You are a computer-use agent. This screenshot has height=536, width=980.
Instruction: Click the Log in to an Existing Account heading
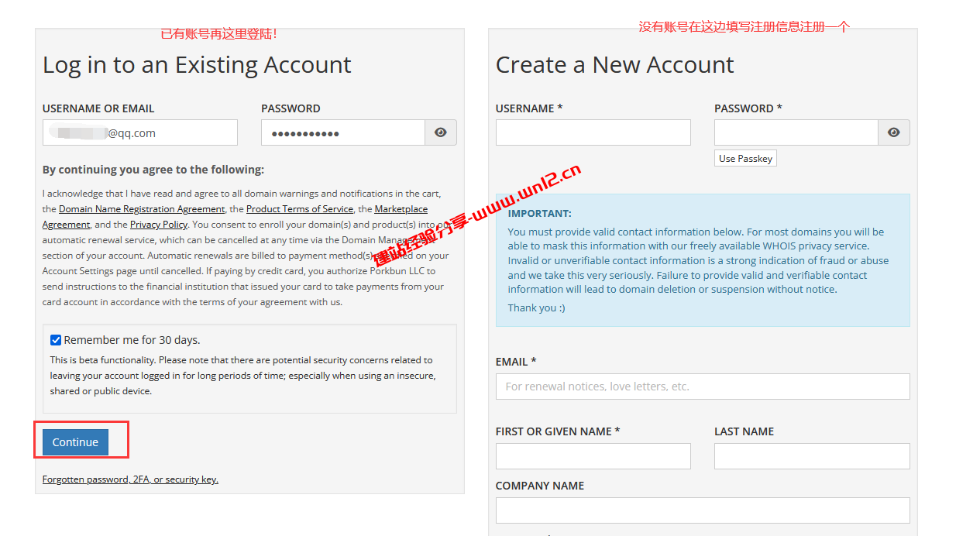(x=197, y=65)
